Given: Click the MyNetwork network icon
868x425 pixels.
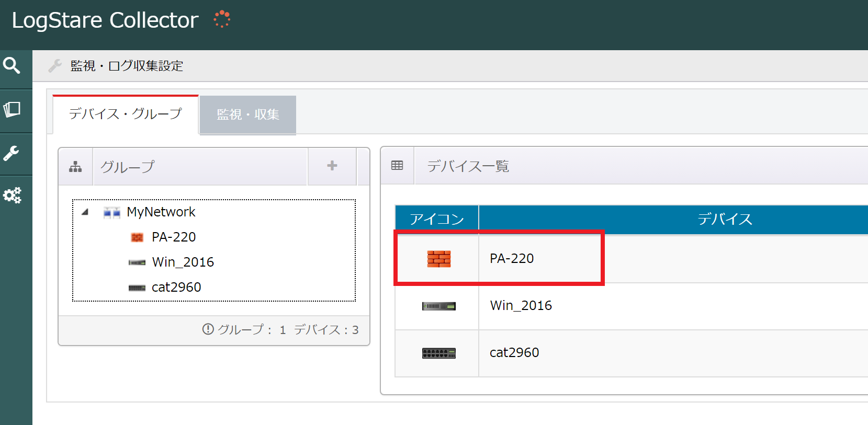Looking at the screenshot, I should coord(112,212).
